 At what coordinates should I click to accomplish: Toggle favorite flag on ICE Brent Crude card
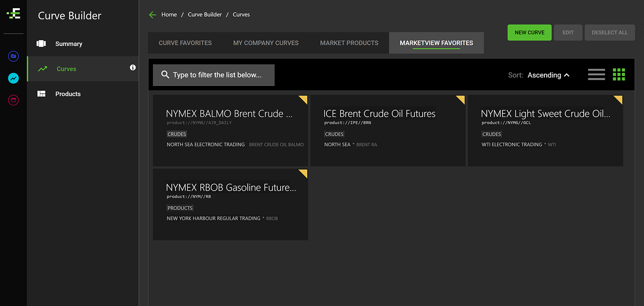[460, 100]
